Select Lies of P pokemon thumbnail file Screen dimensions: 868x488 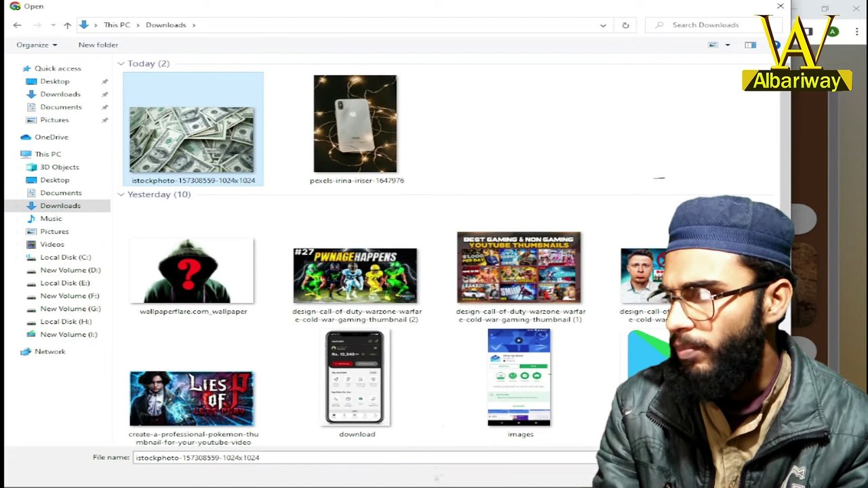[x=192, y=399]
